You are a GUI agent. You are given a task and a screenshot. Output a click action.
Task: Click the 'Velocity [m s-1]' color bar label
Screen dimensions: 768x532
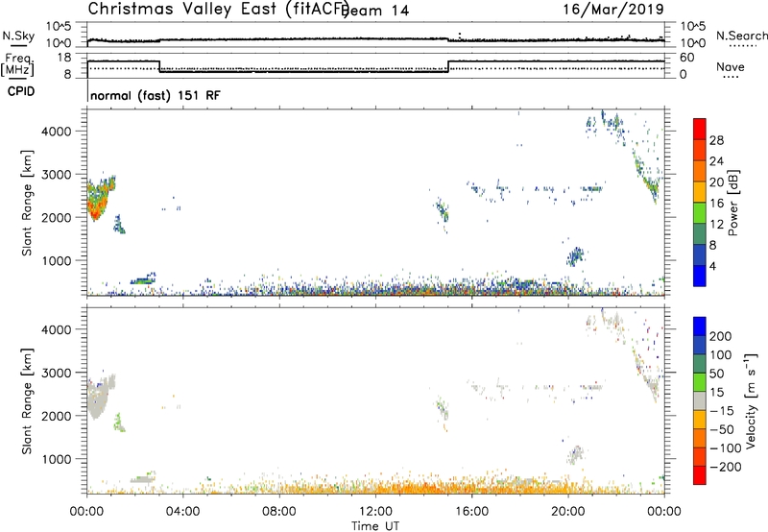point(751,400)
